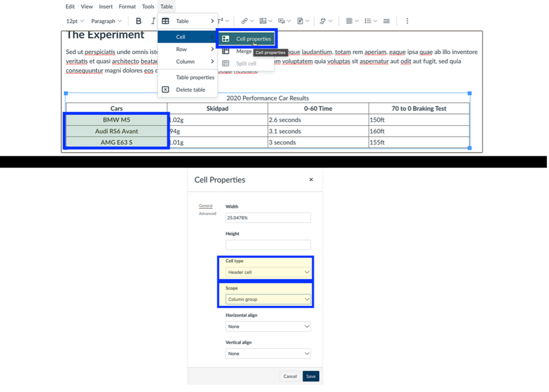Screen dimensions: 549x392
Task: Click the bulleted list icon
Action: [368, 21]
